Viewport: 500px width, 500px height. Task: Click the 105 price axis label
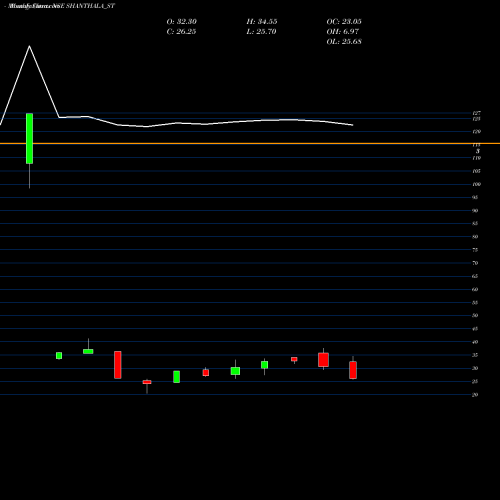pyautogui.click(x=476, y=171)
